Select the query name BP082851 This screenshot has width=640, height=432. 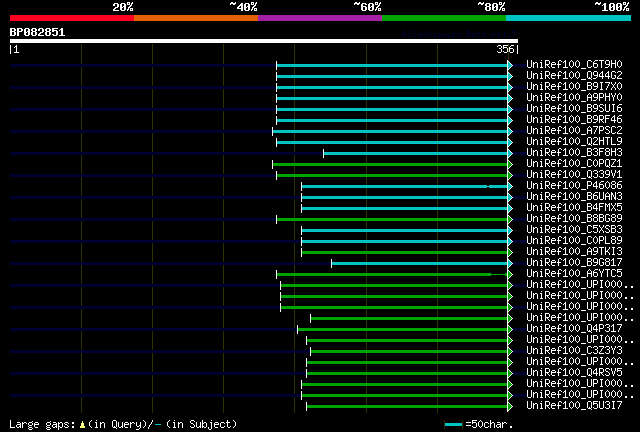click(x=37, y=32)
